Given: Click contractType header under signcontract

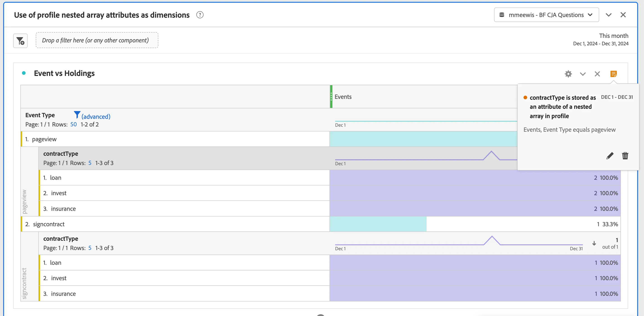Looking at the screenshot, I should tap(60, 238).
